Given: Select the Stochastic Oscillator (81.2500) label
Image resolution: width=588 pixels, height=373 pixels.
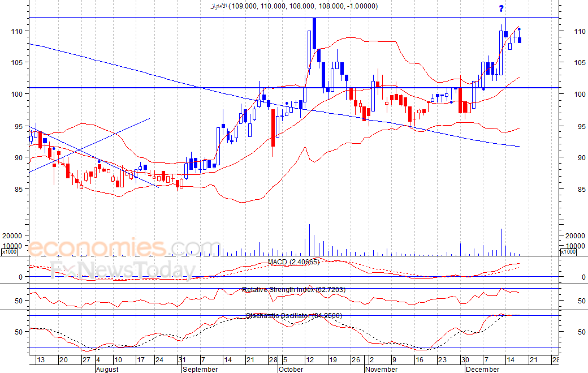Looking at the screenshot, I should coord(294,316).
